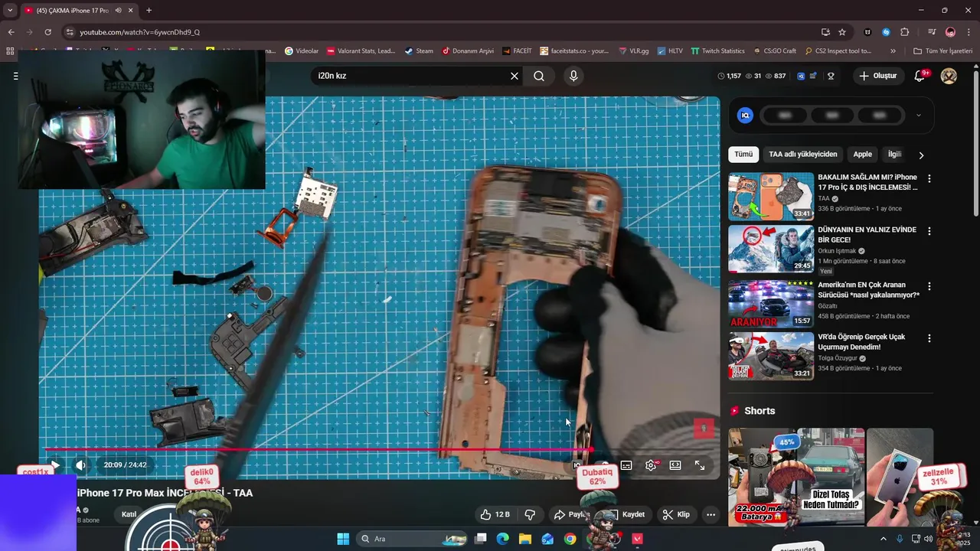Click the browser address bar URL
The image size is (980, 551).
tap(140, 32)
